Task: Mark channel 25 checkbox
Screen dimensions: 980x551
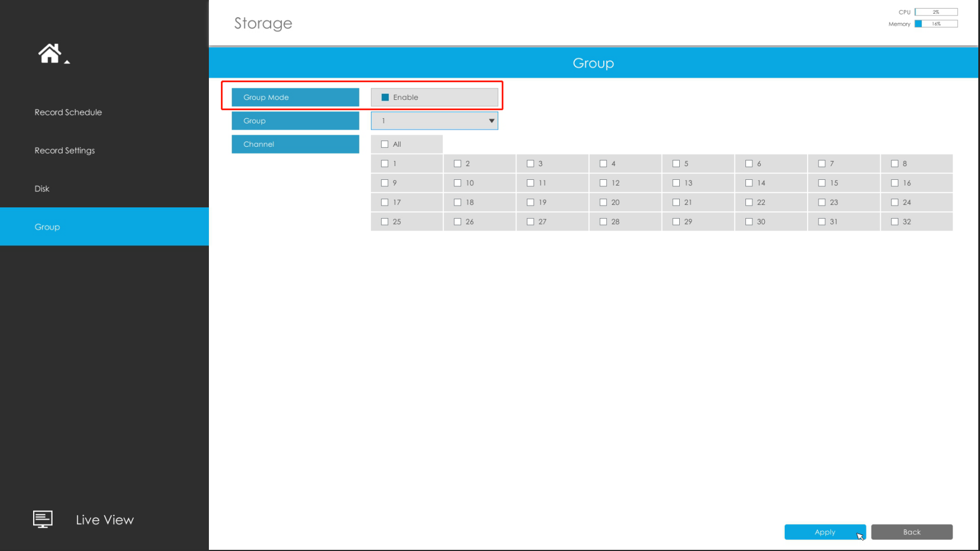Action: tap(385, 222)
